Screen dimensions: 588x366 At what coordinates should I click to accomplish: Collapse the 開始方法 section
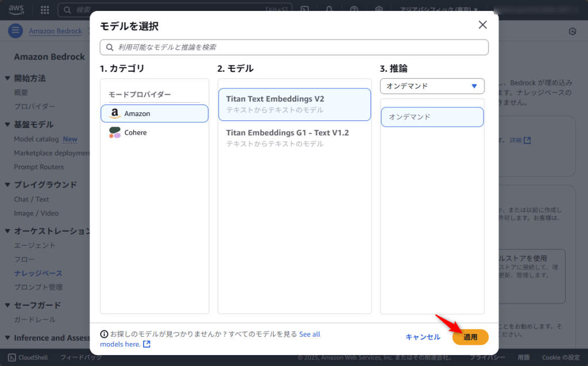tap(7, 78)
